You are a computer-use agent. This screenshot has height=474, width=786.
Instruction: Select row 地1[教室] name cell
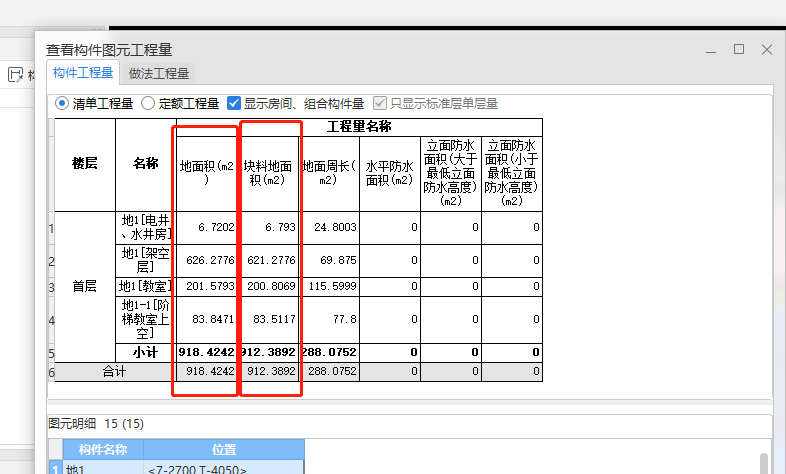point(145,287)
